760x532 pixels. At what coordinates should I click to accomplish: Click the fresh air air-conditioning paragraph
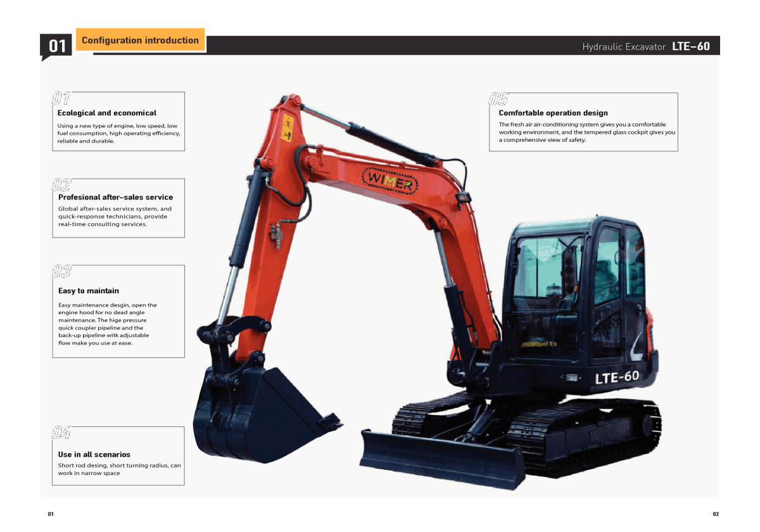coord(586,132)
